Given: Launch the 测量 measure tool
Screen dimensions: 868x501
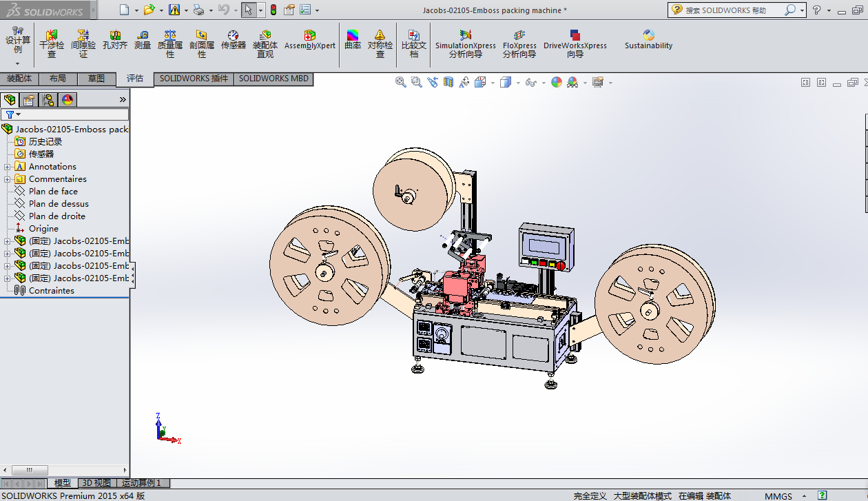Looking at the screenshot, I should pos(143,39).
